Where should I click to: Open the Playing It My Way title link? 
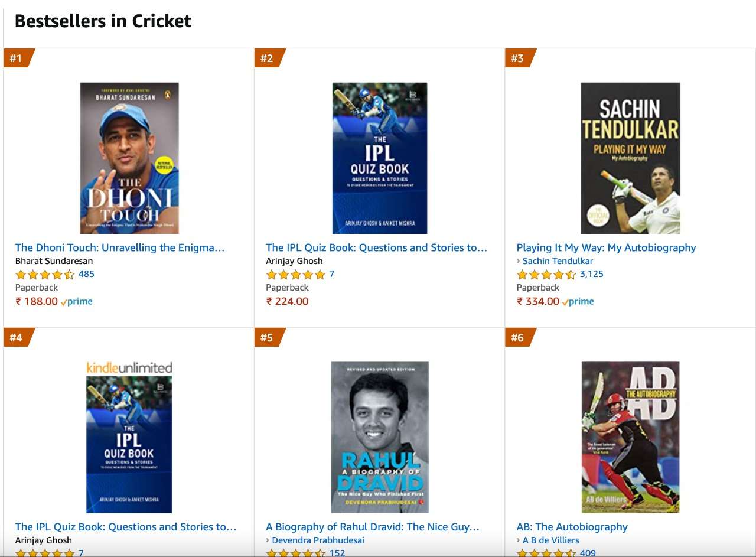(x=606, y=247)
